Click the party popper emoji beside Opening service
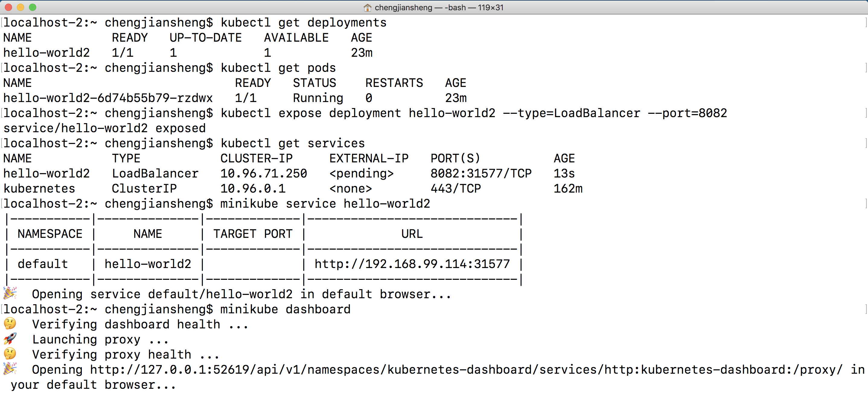868x393 pixels. [10, 293]
